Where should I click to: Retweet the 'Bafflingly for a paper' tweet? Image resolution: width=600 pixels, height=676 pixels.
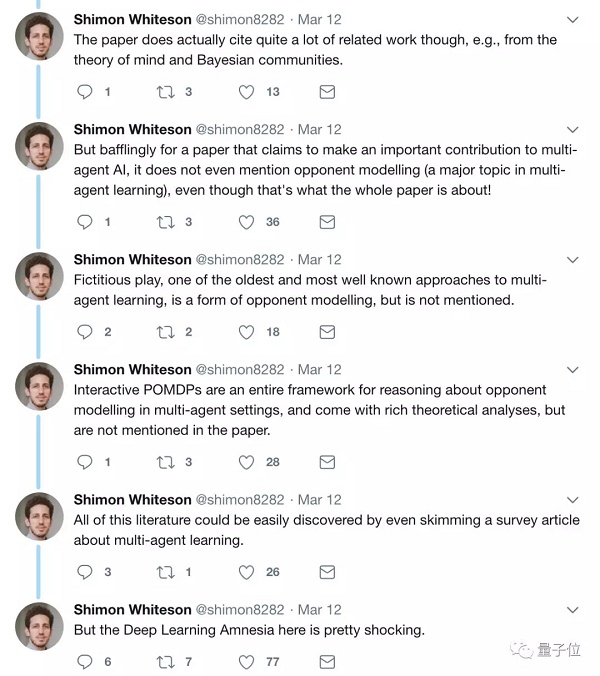pos(166,222)
